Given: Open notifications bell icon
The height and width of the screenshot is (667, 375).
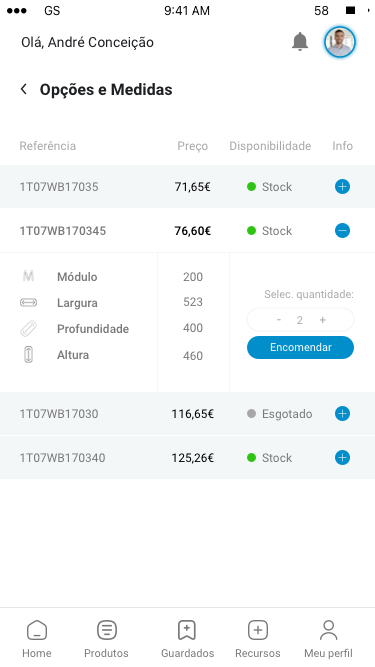Looking at the screenshot, I should [x=300, y=42].
